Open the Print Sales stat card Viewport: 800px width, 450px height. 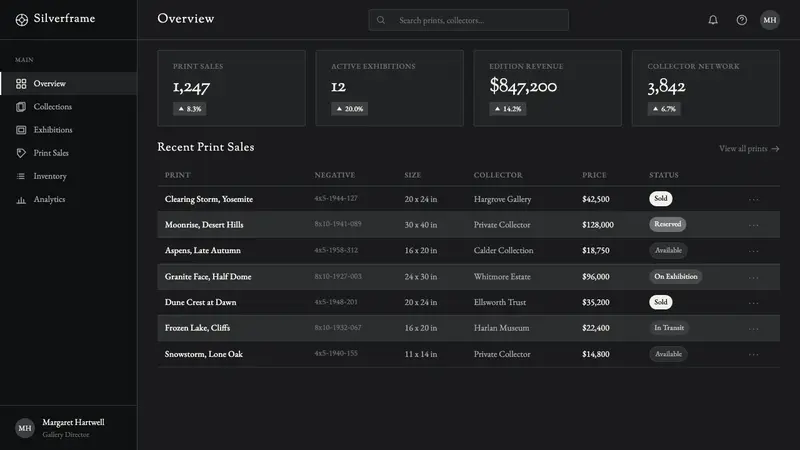tap(232, 88)
